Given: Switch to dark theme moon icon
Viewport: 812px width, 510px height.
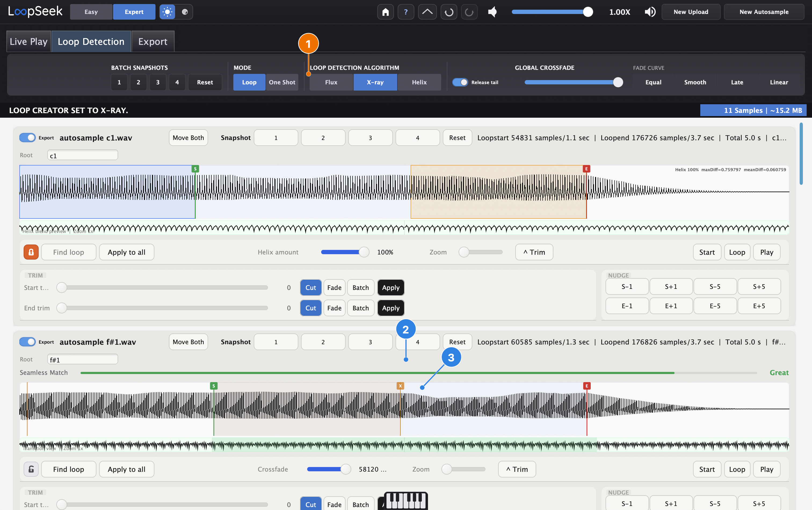Looking at the screenshot, I should [184, 12].
